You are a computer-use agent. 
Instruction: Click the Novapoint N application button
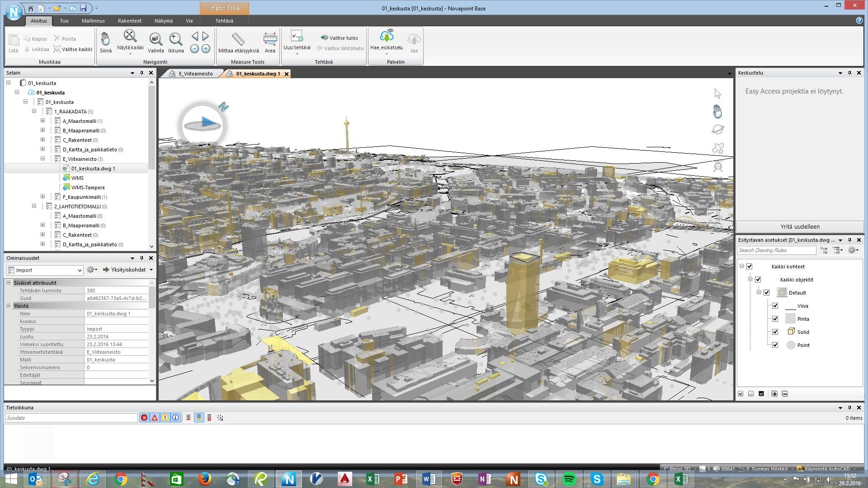click(14, 12)
